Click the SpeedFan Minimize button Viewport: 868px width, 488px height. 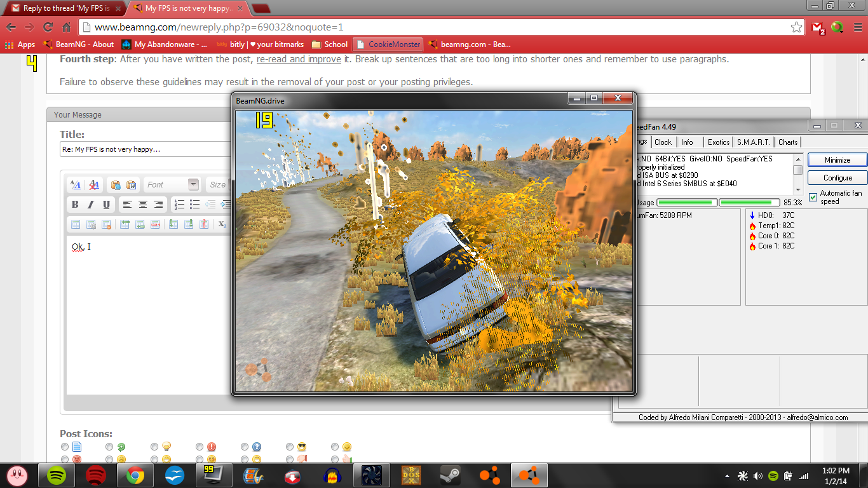(837, 160)
